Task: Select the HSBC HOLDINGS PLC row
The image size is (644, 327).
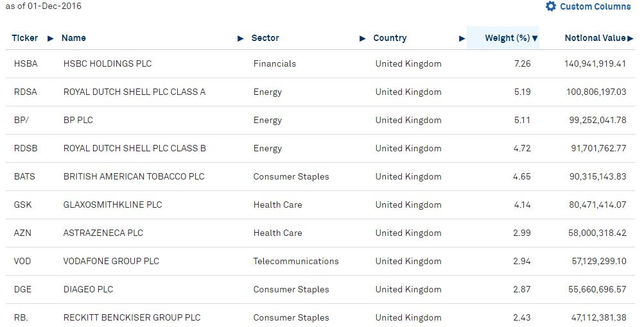Action: [x=320, y=64]
